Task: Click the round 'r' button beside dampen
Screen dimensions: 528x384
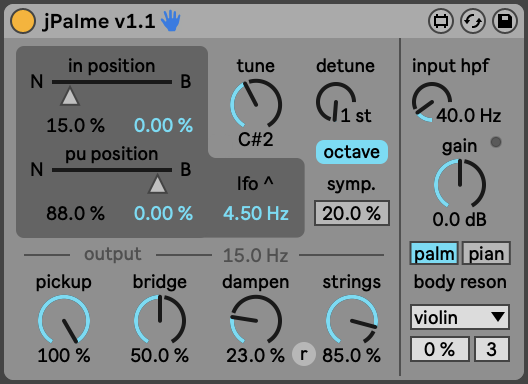Action: tap(303, 354)
